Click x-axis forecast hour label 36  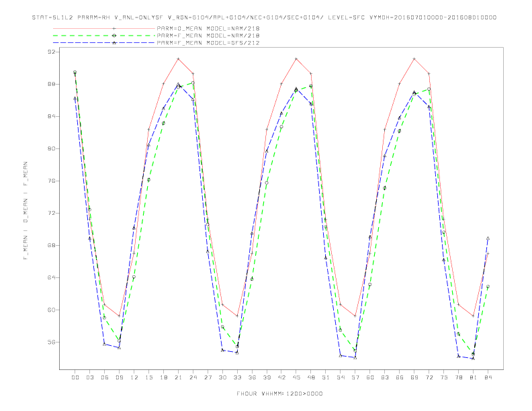(x=252, y=377)
